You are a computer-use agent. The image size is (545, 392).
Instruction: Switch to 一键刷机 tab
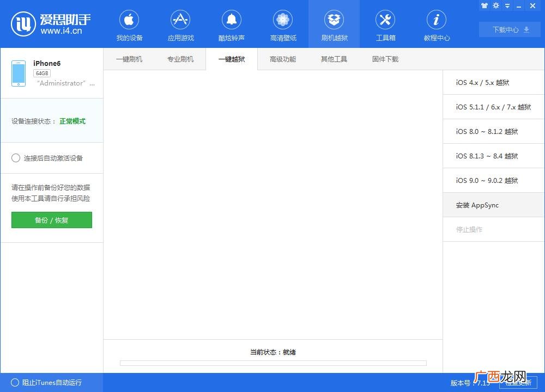[x=129, y=59]
